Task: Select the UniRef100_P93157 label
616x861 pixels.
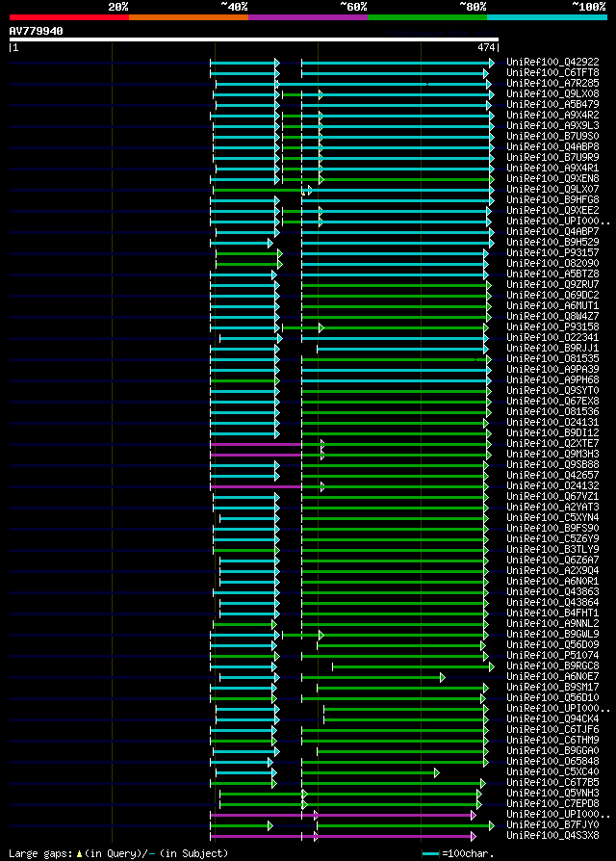Action: (x=552, y=253)
